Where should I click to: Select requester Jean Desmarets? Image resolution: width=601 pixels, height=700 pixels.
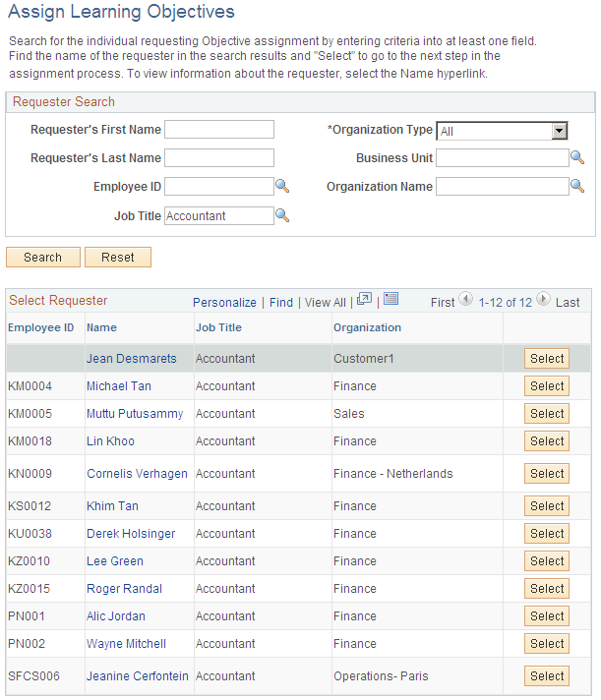pyautogui.click(x=547, y=359)
